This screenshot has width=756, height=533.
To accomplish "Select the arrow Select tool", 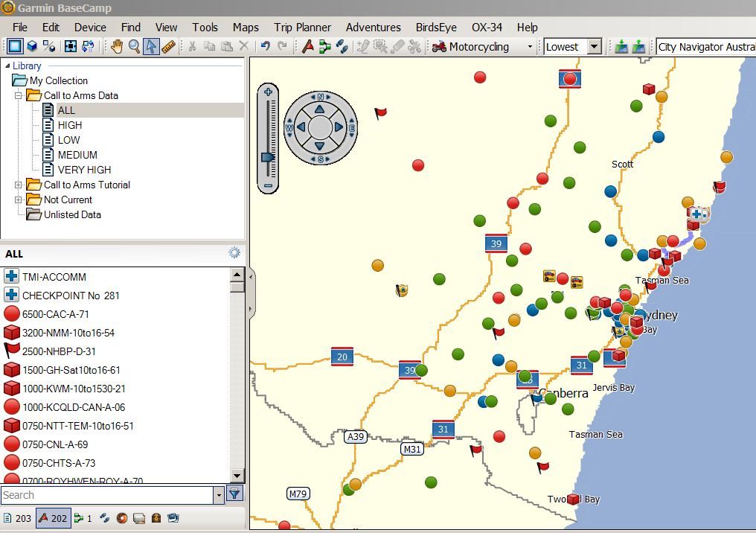I will pyautogui.click(x=151, y=46).
